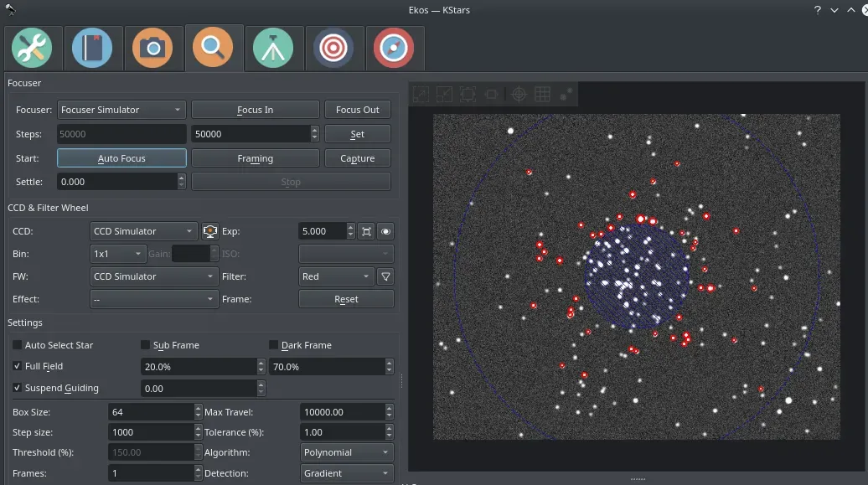Switch to the Guide module icon
This screenshot has height=485, width=868.
point(394,48)
